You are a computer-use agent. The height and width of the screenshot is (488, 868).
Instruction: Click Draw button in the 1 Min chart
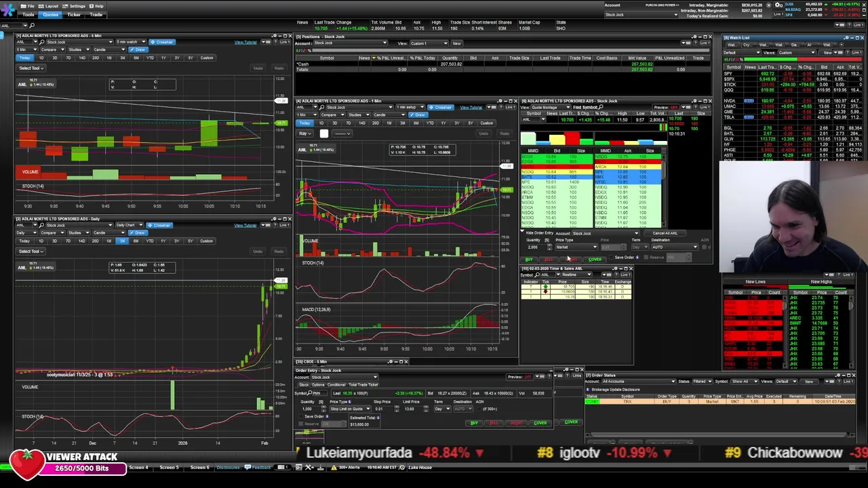(x=419, y=115)
